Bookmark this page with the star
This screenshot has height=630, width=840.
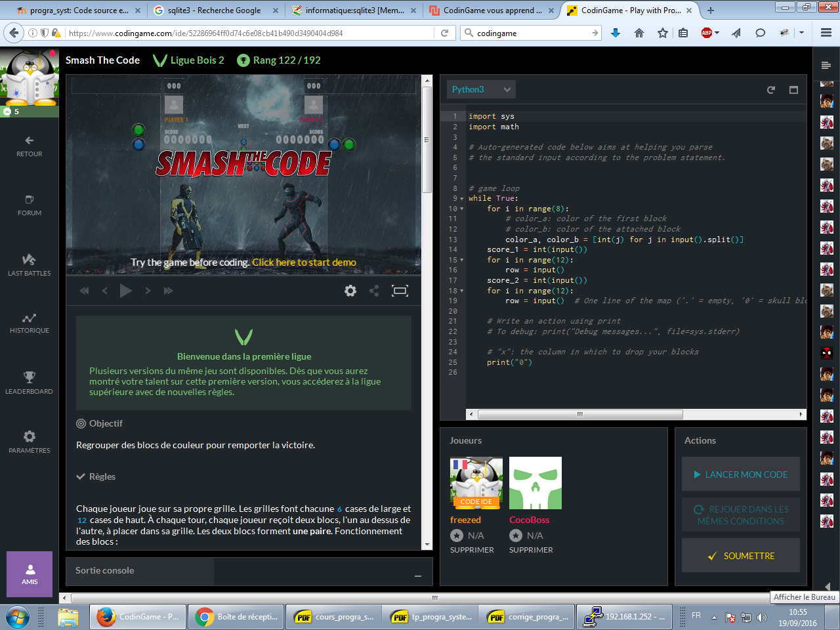(663, 33)
